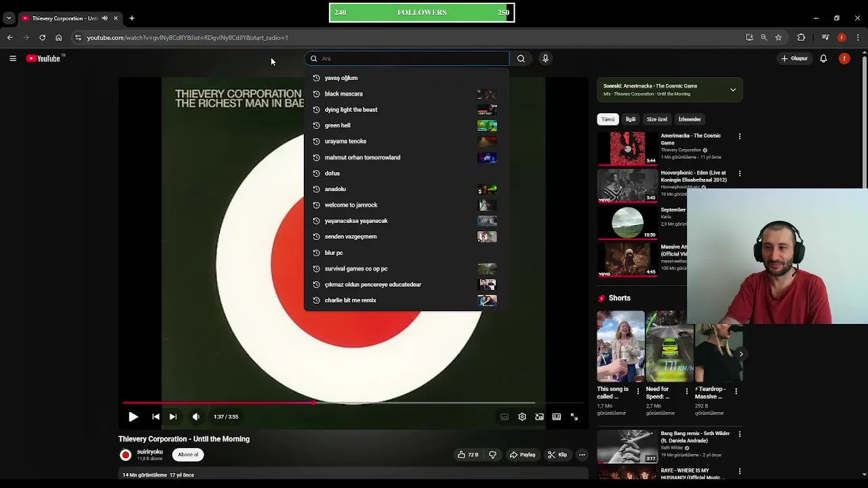Open the video settings gear

522,417
